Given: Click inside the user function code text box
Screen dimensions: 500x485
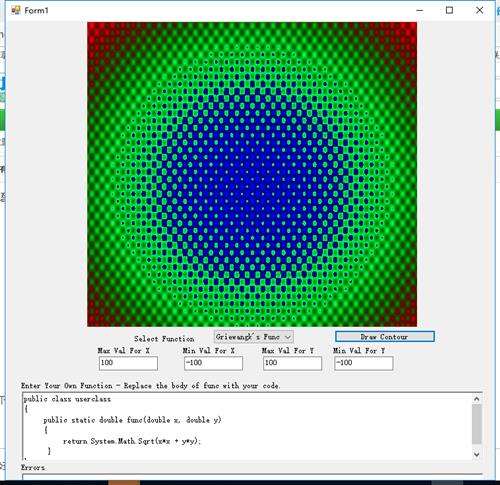Looking at the screenshot, I should point(247,427).
